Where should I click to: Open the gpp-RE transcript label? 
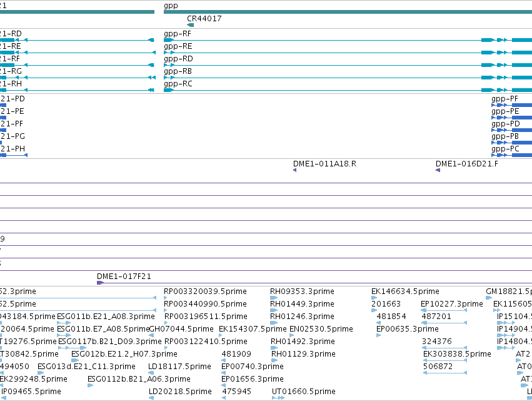coord(178,46)
